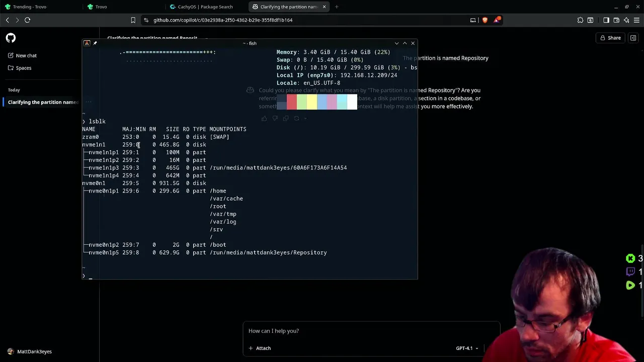Maximize the fish terminal with up chevron
Image resolution: width=644 pixels, height=362 pixels.
tap(405, 43)
